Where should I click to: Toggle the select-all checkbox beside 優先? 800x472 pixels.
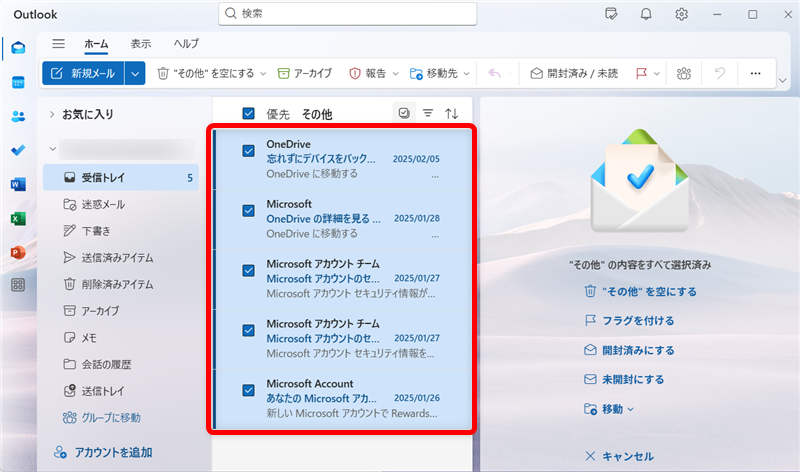tap(249, 114)
